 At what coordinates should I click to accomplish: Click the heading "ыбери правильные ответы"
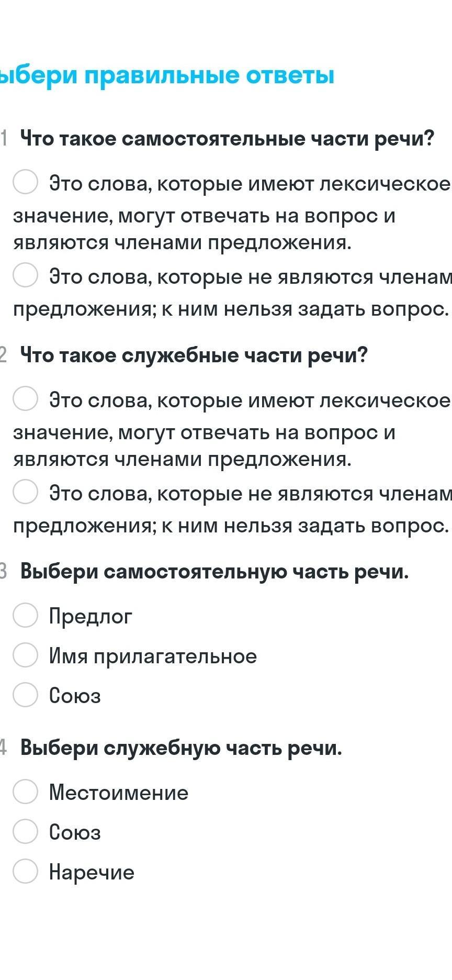(x=167, y=76)
